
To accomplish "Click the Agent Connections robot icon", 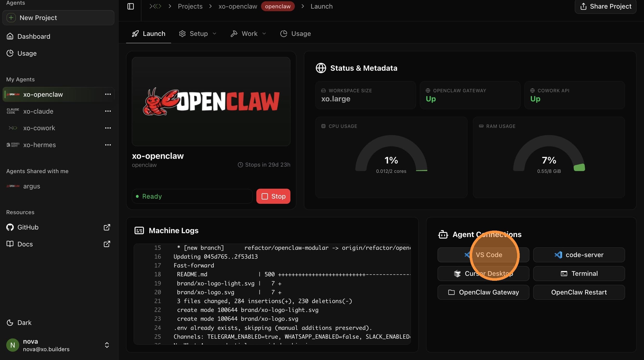I will [x=443, y=234].
